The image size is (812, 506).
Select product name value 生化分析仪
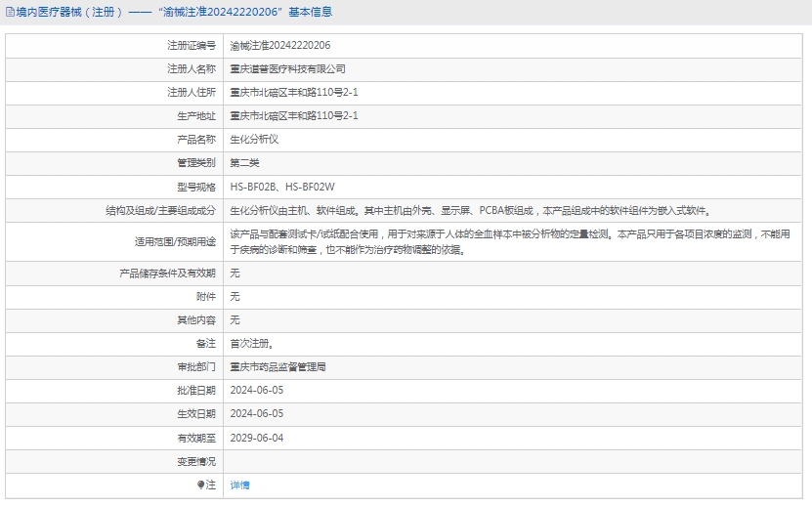click(254, 140)
